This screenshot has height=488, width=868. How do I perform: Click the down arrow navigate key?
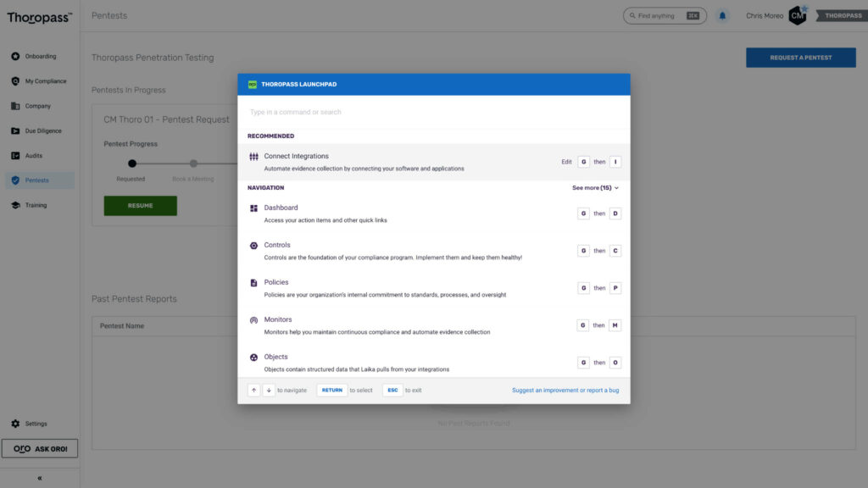[x=269, y=390]
